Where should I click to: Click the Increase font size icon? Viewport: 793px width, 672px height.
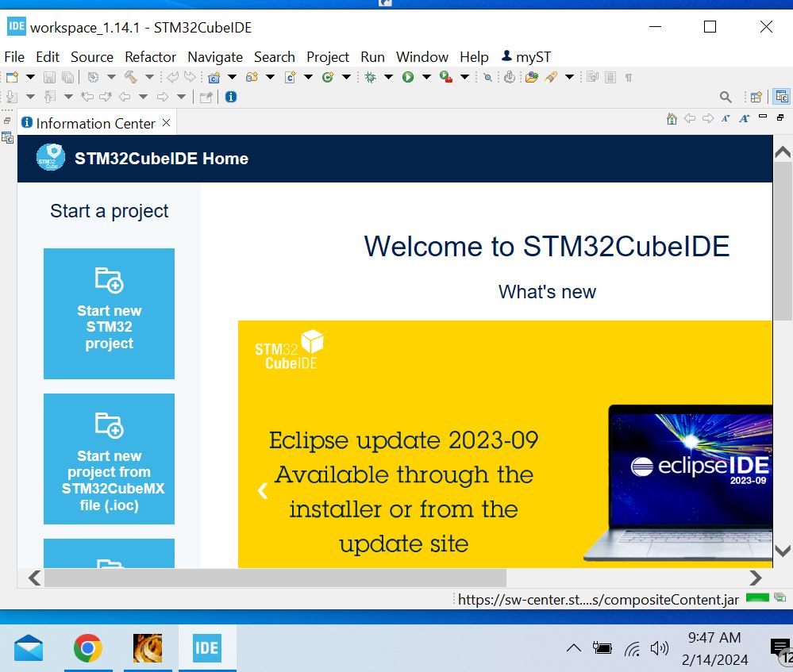[745, 119]
